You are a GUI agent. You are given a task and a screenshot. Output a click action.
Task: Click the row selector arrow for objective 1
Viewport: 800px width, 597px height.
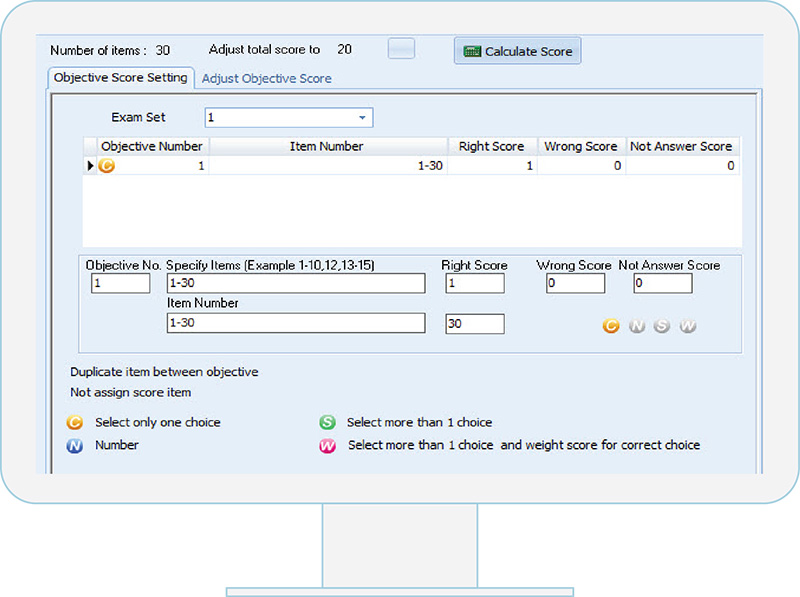click(90, 166)
